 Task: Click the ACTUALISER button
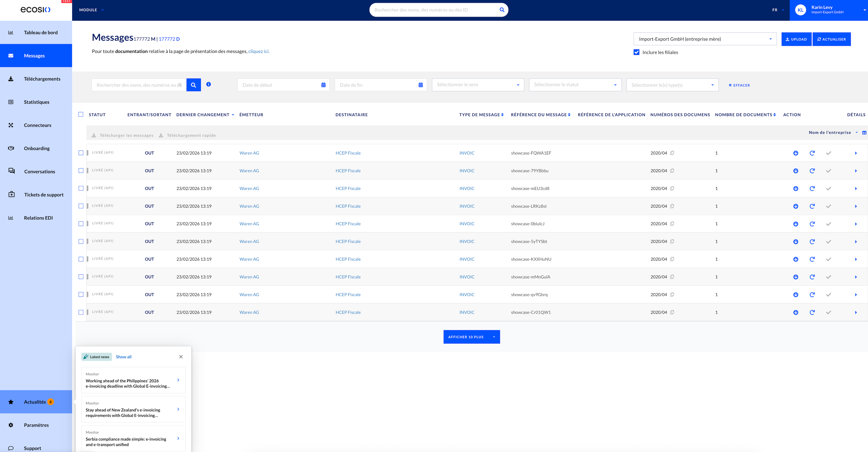pos(832,39)
